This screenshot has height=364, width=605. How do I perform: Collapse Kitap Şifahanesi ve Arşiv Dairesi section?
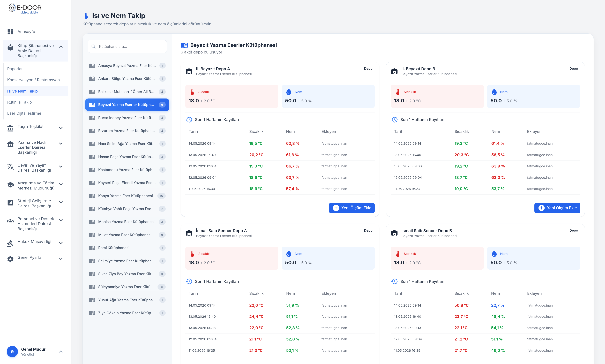[x=61, y=47]
